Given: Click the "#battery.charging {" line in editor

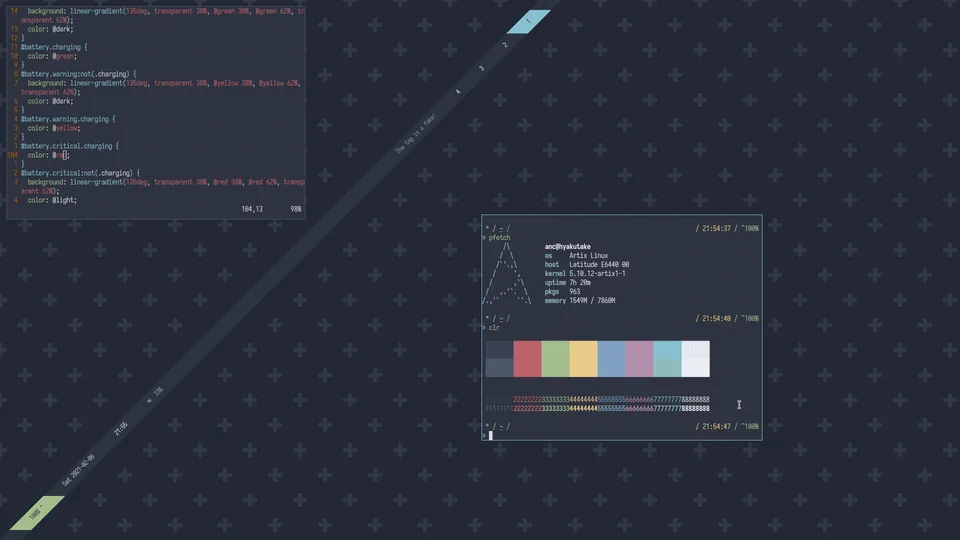Looking at the screenshot, I should (54, 47).
